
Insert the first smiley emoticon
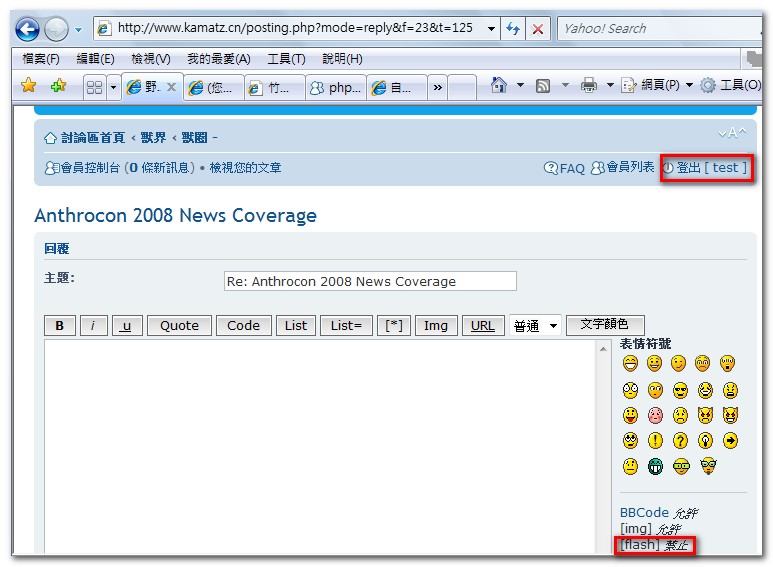coord(630,363)
